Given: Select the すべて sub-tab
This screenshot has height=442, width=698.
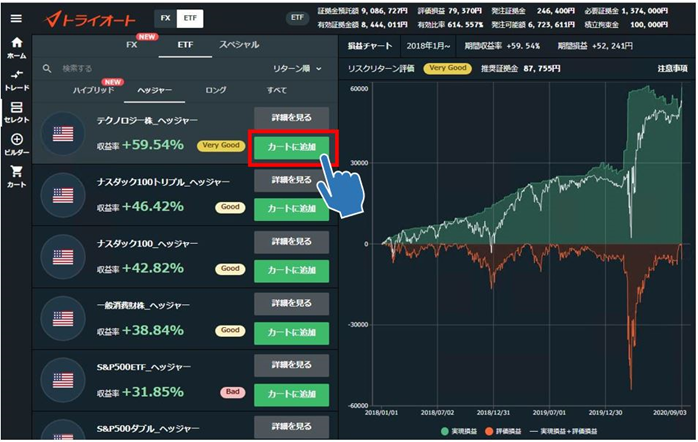Looking at the screenshot, I should [x=276, y=90].
